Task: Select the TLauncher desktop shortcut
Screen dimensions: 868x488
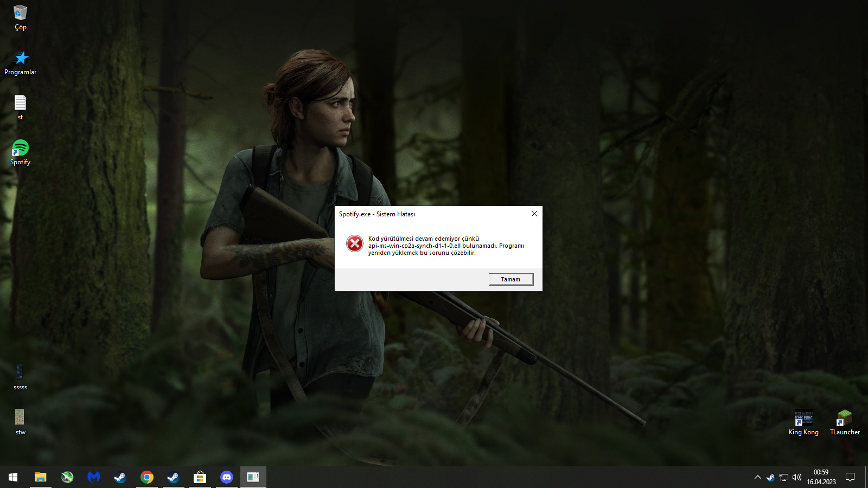Action: tap(845, 422)
